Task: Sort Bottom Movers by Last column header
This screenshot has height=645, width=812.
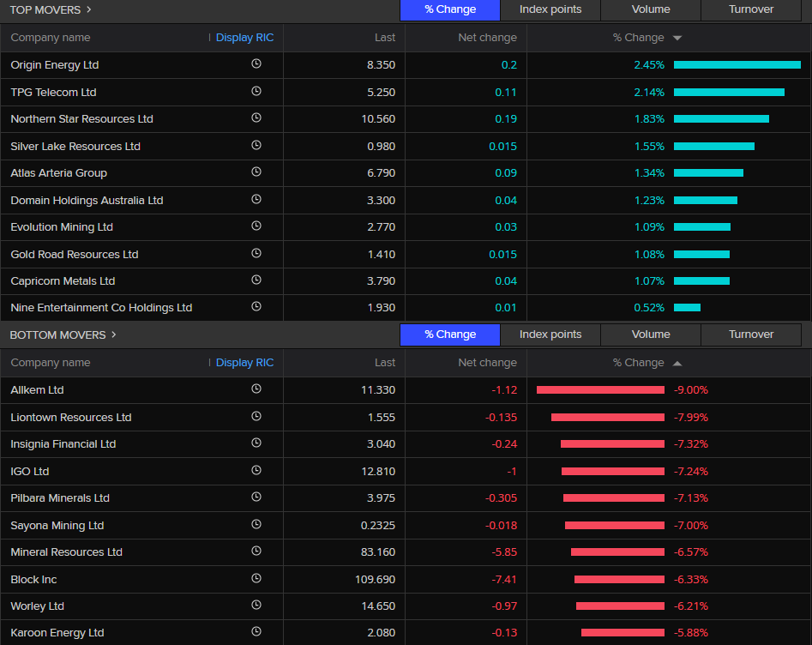Action: [x=385, y=363]
